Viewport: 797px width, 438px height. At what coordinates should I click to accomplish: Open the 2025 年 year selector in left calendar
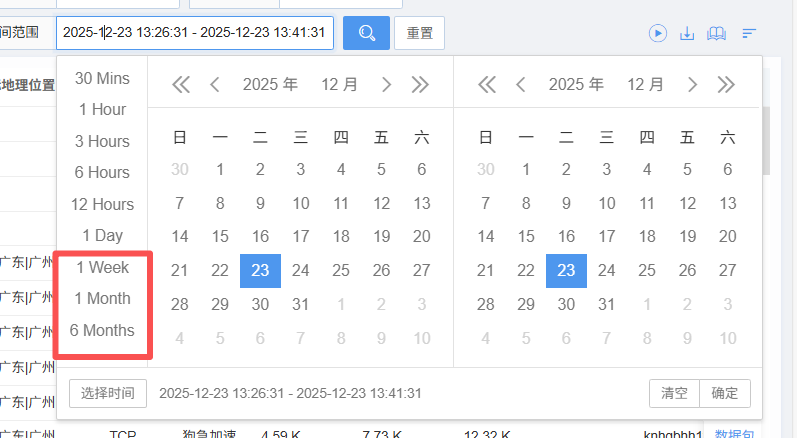pos(270,85)
